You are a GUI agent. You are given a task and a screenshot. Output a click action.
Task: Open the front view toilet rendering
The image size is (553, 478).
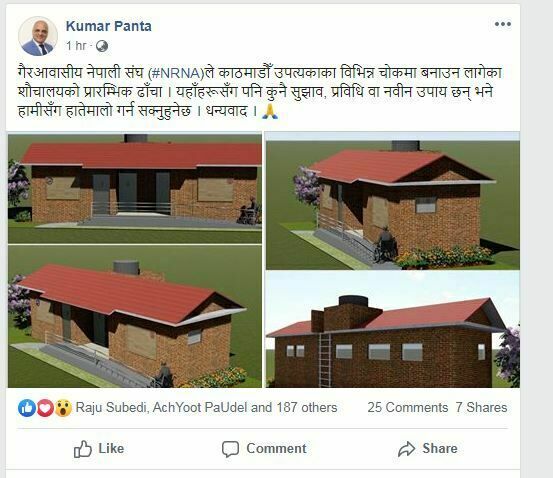(135, 188)
